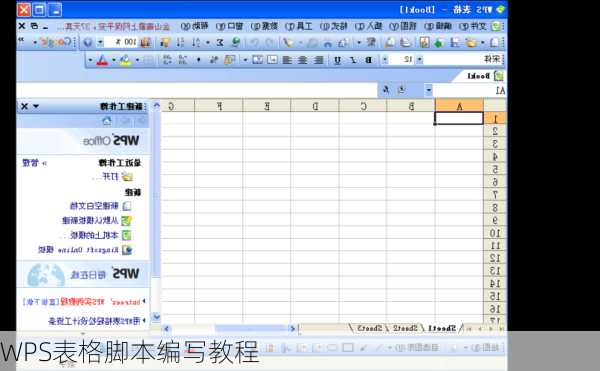This screenshot has height=371, width=600.
Task: Open the 工具(T) menu
Action: (298, 26)
